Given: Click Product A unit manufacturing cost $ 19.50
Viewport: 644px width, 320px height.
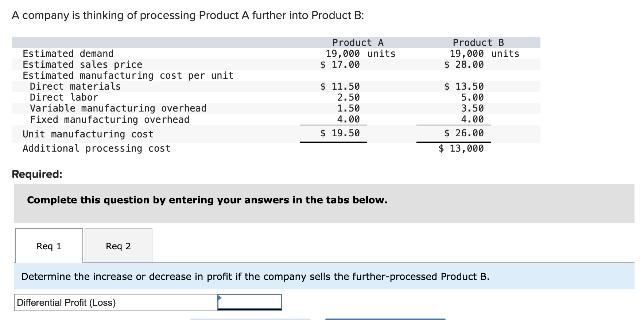Looking at the screenshot, I should [340, 133].
